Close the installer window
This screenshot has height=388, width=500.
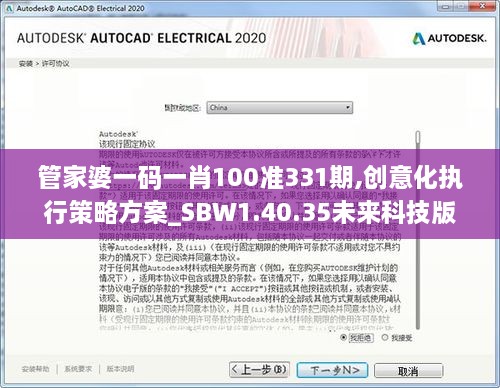point(482,6)
